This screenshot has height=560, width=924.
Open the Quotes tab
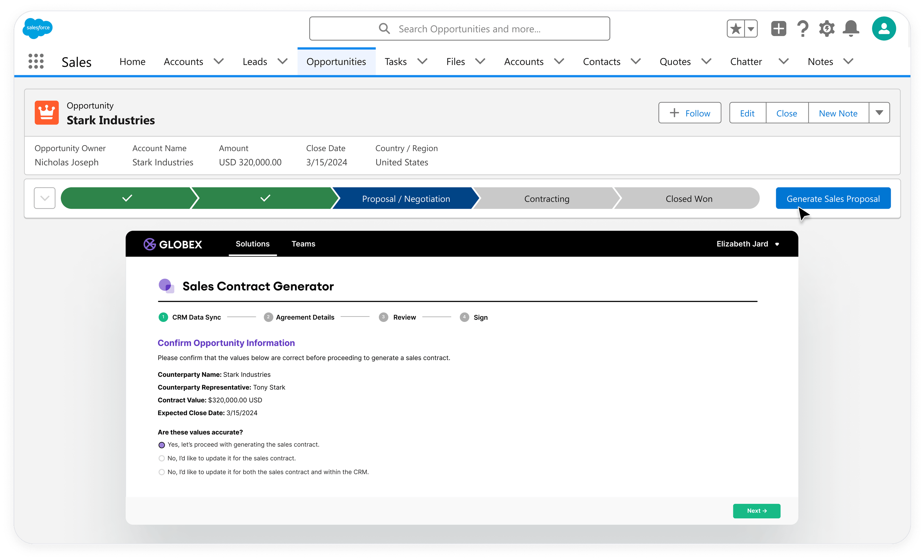click(x=675, y=61)
